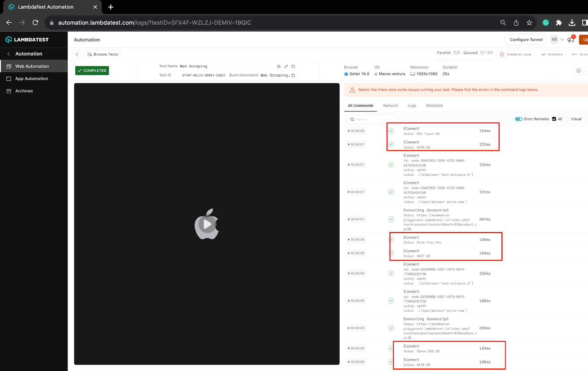Open Archives in the sidebar

(x=24, y=90)
